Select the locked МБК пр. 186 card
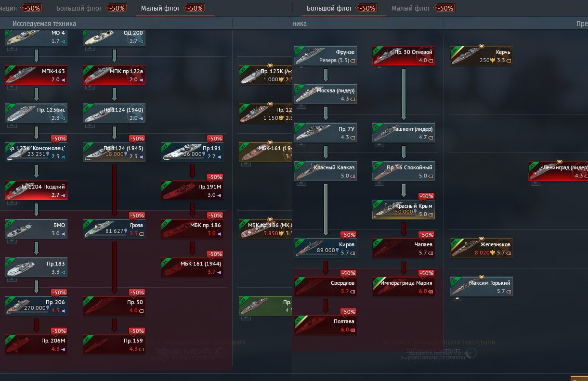The image size is (588, 381). click(192, 229)
